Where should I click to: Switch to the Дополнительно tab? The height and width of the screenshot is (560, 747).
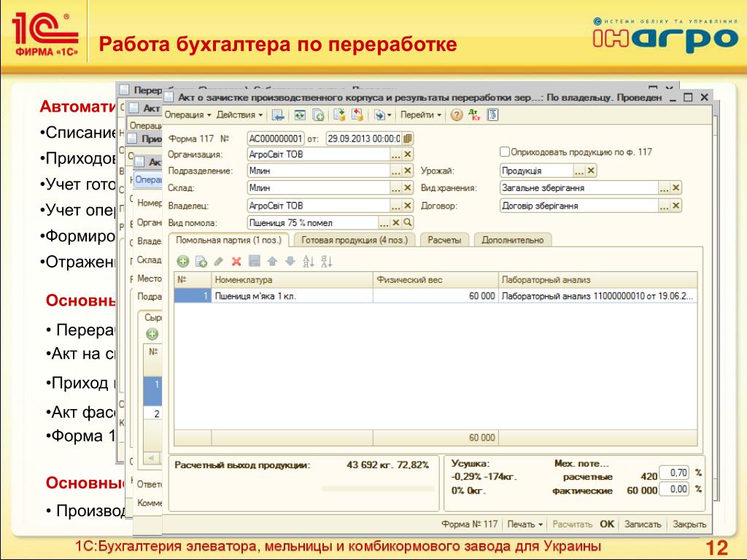[513, 240]
